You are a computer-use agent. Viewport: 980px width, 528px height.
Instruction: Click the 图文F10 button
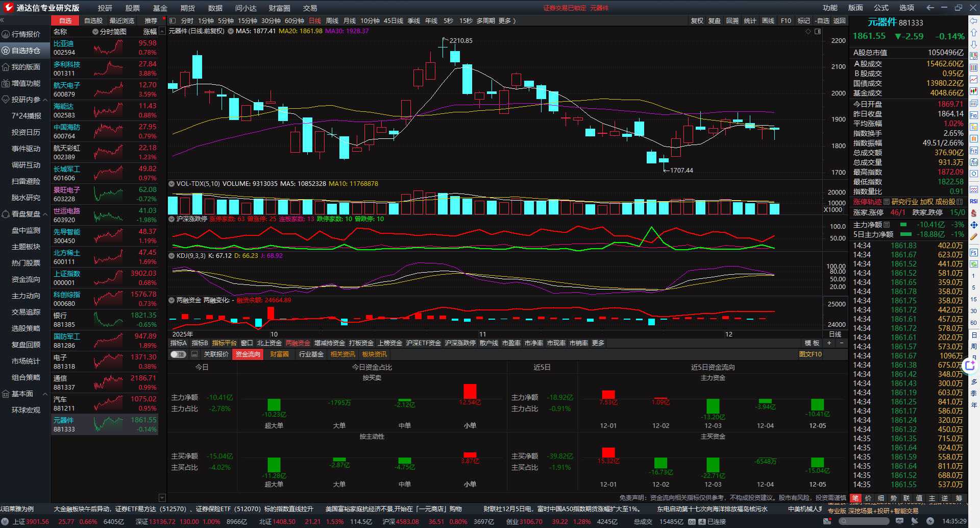pos(811,354)
